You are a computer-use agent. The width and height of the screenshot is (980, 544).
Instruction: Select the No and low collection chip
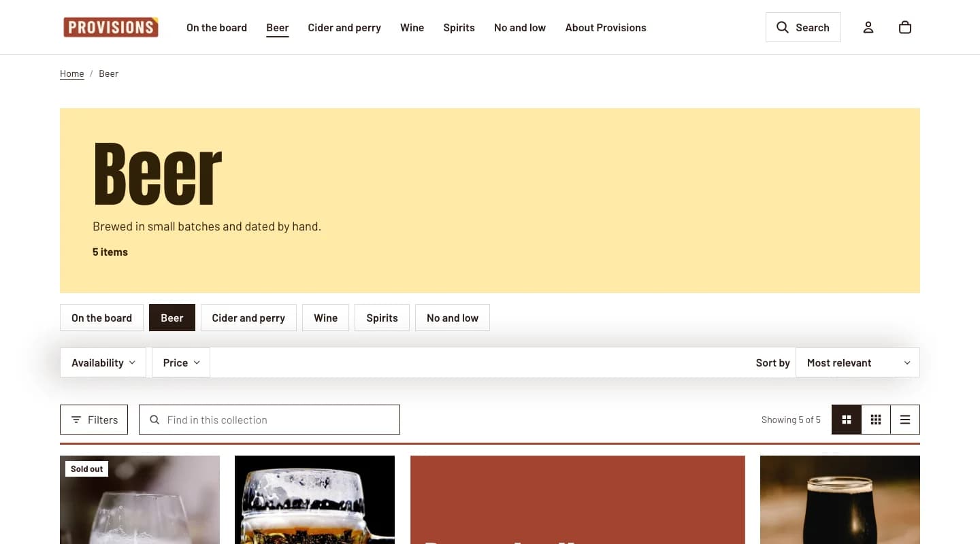453,318
